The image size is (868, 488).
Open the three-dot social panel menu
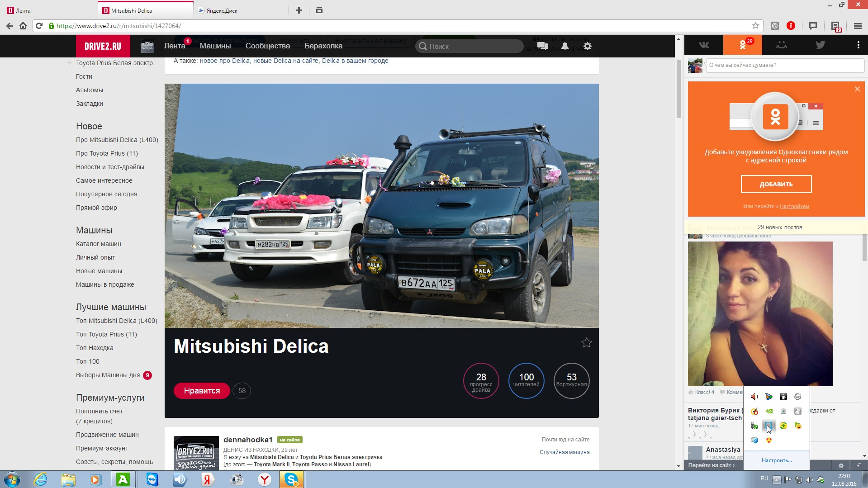858,45
